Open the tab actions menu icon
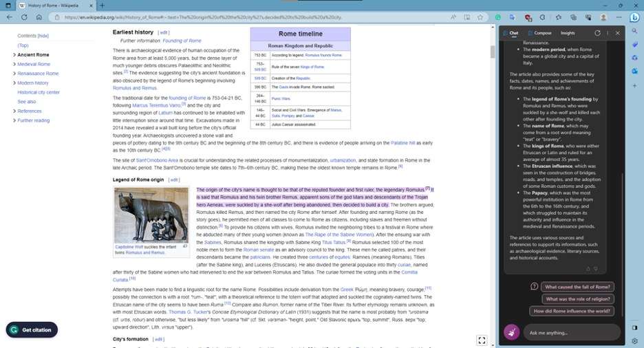644x348 pixels. [x=8, y=6]
